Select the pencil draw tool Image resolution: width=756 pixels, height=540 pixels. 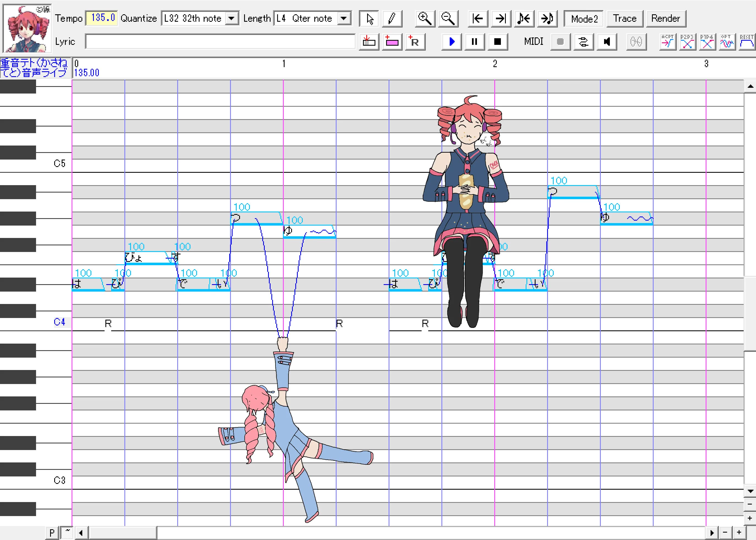pos(392,19)
